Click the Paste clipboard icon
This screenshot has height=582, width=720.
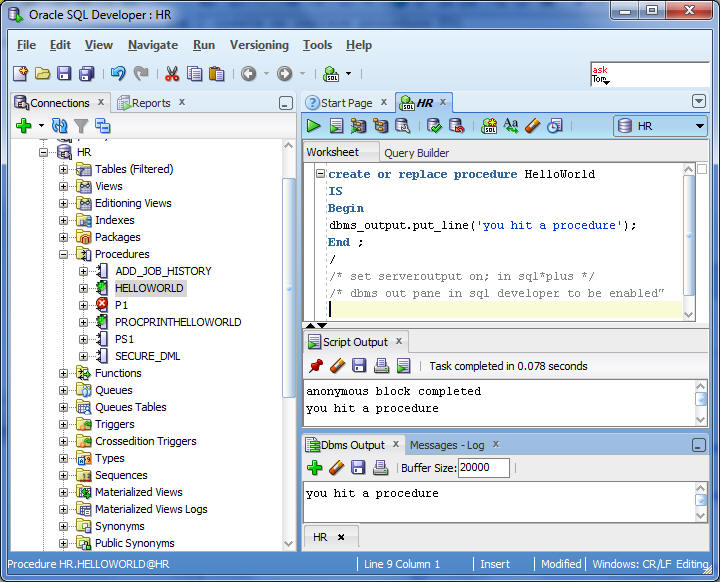point(216,73)
